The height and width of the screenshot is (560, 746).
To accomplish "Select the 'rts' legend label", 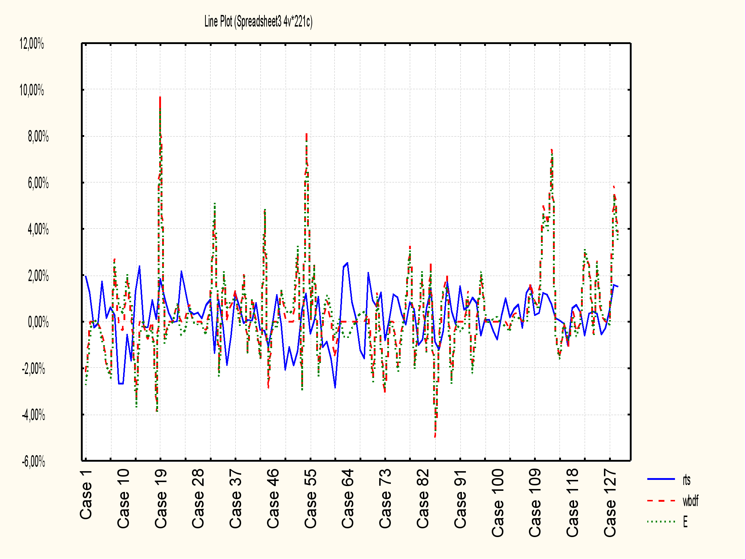I will (687, 480).
